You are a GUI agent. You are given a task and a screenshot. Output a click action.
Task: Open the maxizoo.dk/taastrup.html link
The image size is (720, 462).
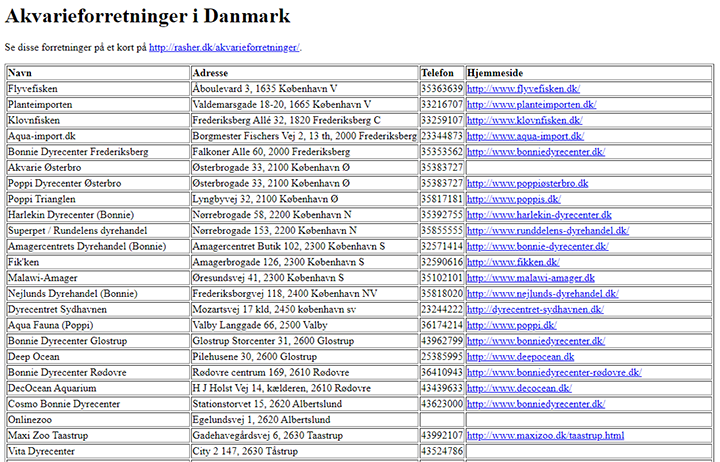click(546, 435)
